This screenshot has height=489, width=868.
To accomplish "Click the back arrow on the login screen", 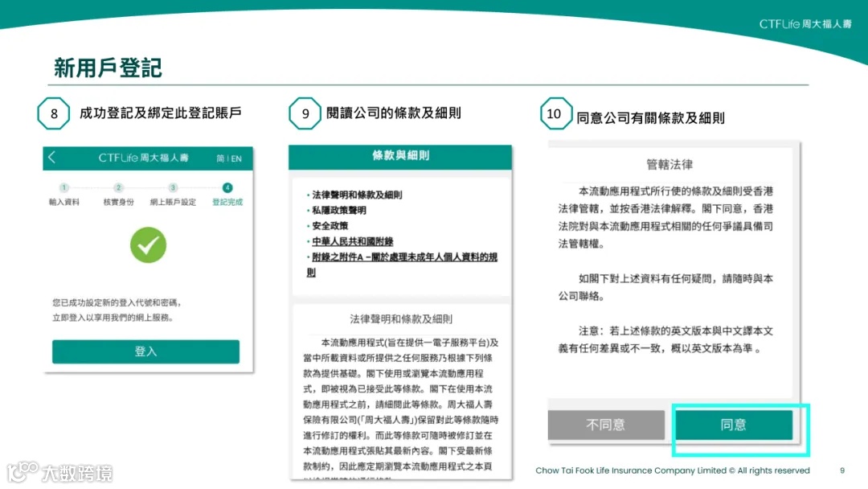I will (51, 158).
